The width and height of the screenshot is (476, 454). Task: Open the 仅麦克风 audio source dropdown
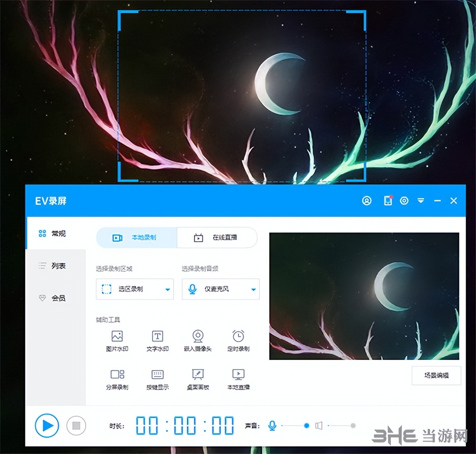221,289
